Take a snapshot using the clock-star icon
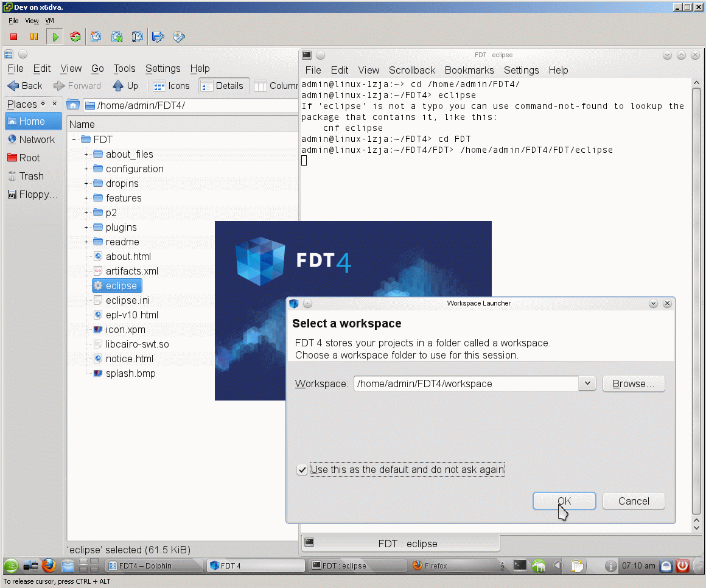706x588 pixels. [96, 37]
